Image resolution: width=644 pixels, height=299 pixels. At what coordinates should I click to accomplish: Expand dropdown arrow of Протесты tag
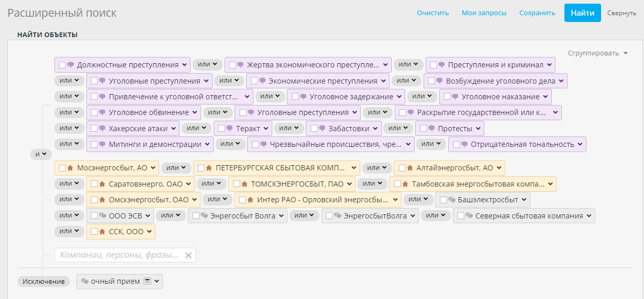(478, 128)
